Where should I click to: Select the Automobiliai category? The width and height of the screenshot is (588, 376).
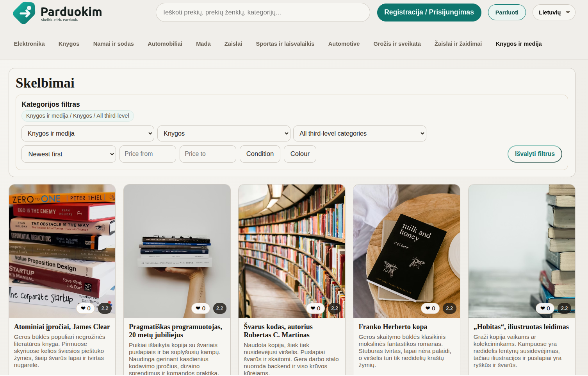pyautogui.click(x=165, y=44)
